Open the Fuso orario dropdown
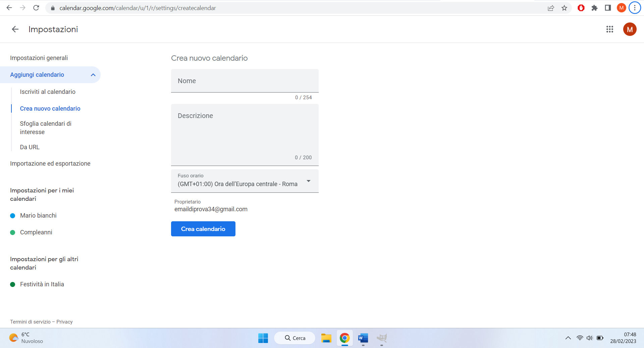This screenshot has height=348, width=644. click(308, 181)
